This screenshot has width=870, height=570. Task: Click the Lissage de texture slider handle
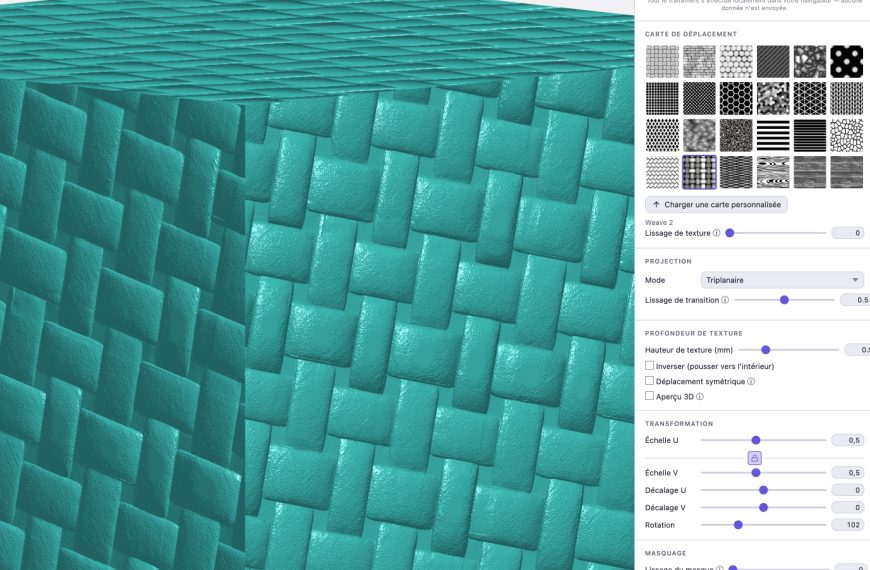(730, 233)
